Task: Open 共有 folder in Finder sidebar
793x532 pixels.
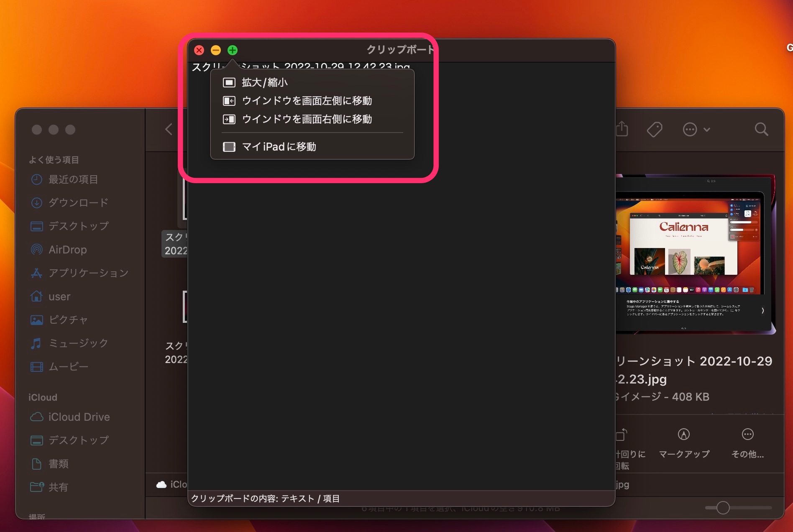Action: (x=49, y=487)
